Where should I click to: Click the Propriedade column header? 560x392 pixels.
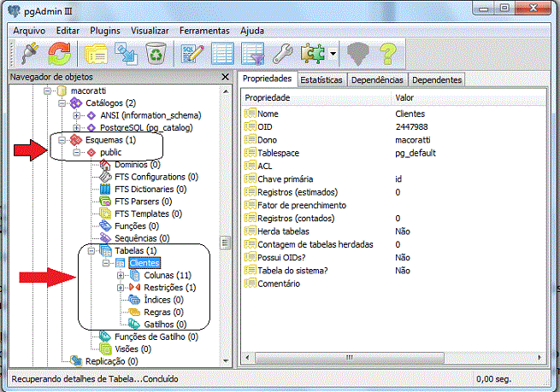pyautogui.click(x=316, y=97)
